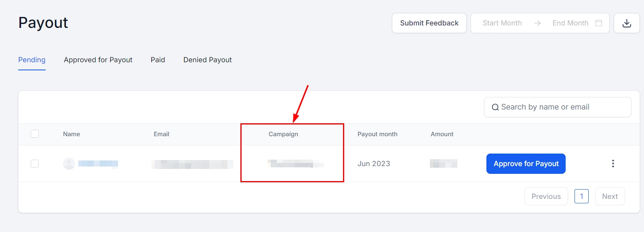Click the arrow between Start and End Month
This screenshot has height=232, width=644.
(x=537, y=23)
